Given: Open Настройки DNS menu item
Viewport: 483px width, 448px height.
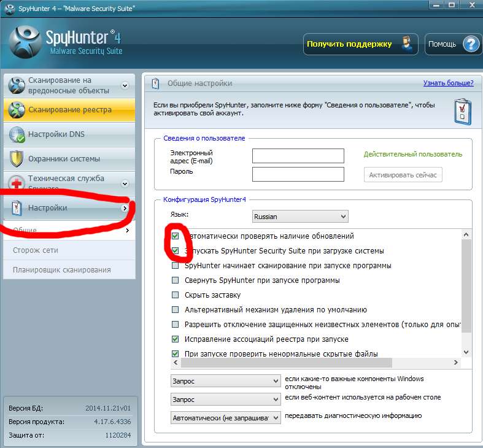Looking at the screenshot, I should pyautogui.click(x=69, y=134).
